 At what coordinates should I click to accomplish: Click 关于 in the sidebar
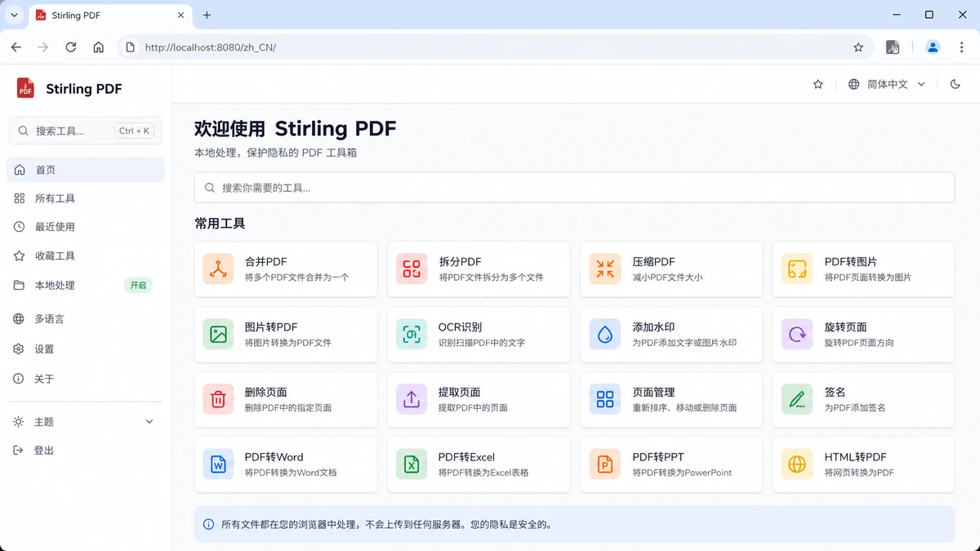point(86,379)
